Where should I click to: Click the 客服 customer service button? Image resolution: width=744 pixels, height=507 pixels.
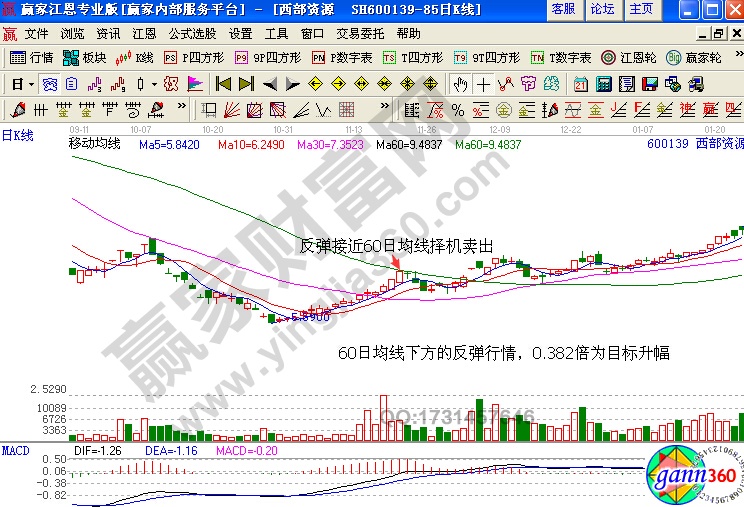[x=563, y=9]
